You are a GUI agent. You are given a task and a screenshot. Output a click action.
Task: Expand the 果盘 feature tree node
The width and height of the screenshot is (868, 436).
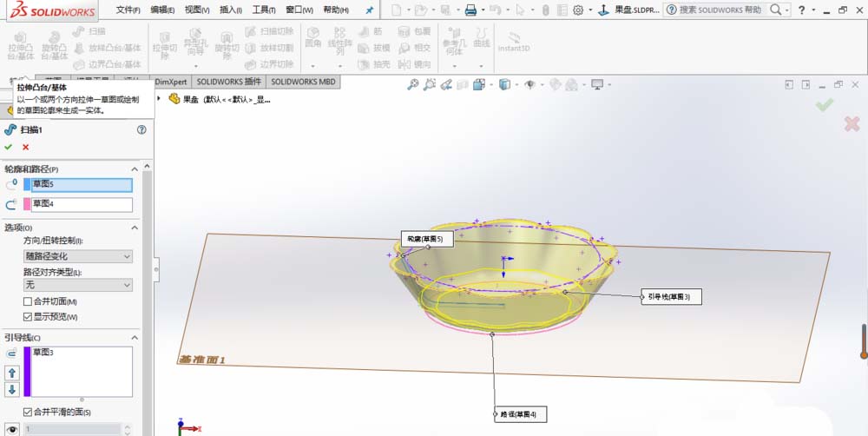coord(160,99)
